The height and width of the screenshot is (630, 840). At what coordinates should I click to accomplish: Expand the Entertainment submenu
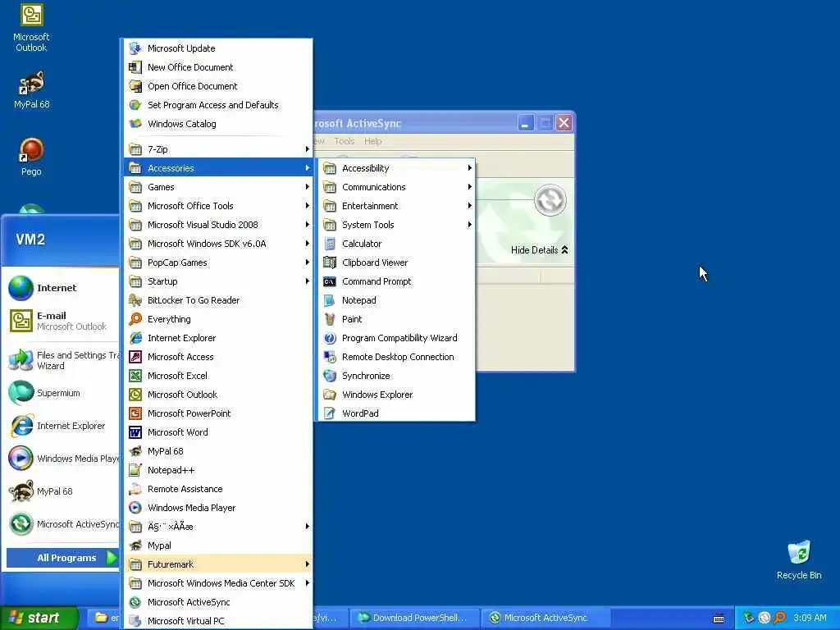pos(396,206)
